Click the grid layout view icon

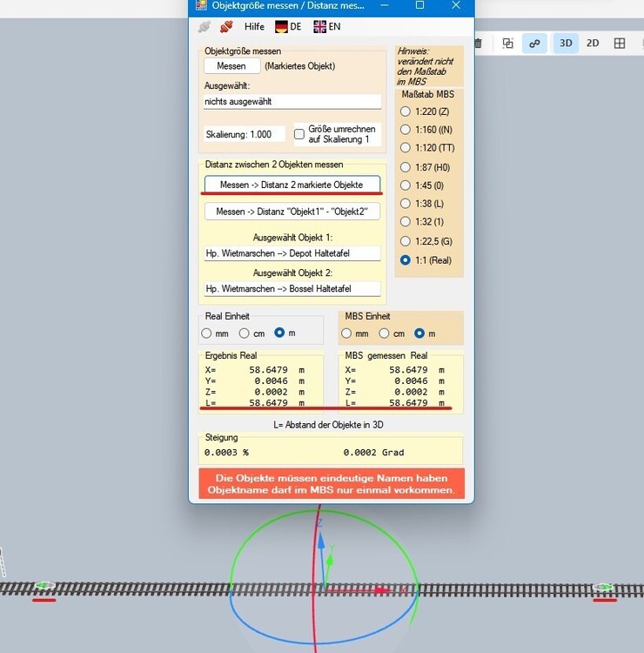click(620, 43)
